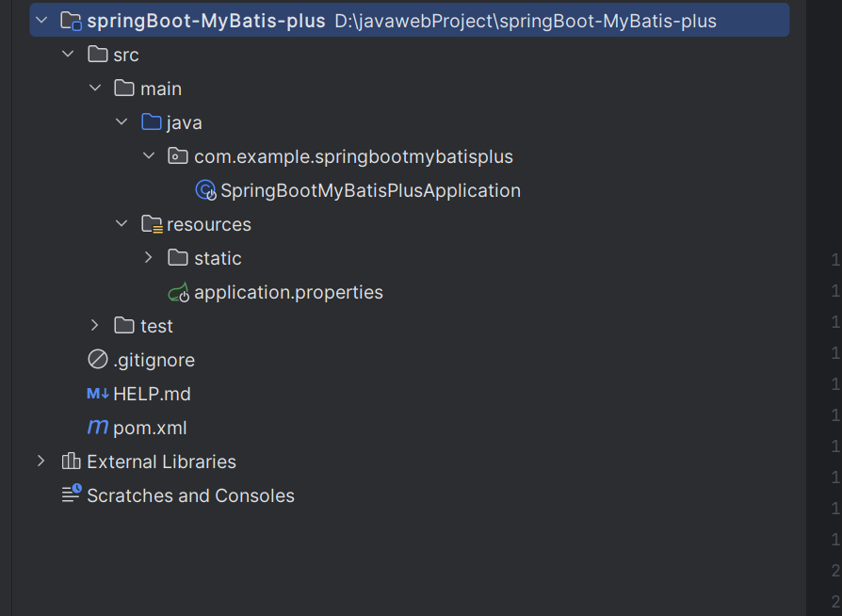Select the src label
The image size is (842, 616).
126,55
